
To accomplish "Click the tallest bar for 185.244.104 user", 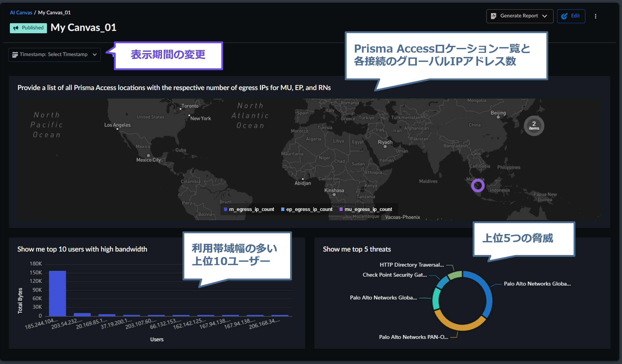I will click(x=57, y=293).
